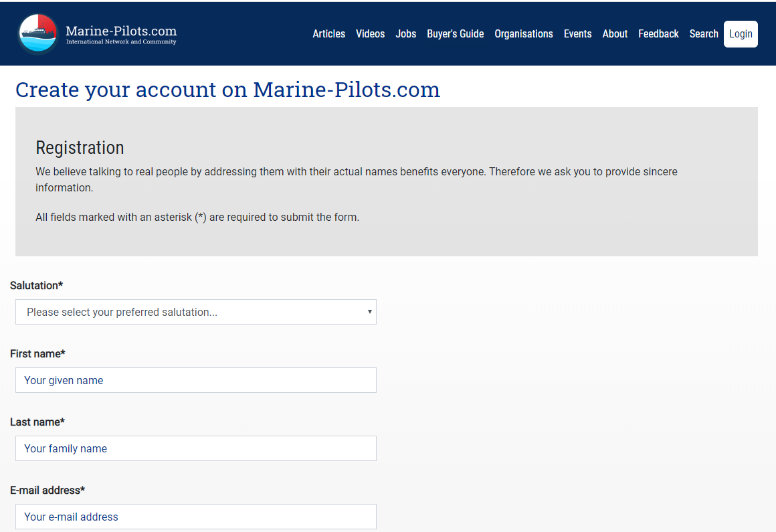
Task: Open the Organisations page
Action: [x=524, y=34]
